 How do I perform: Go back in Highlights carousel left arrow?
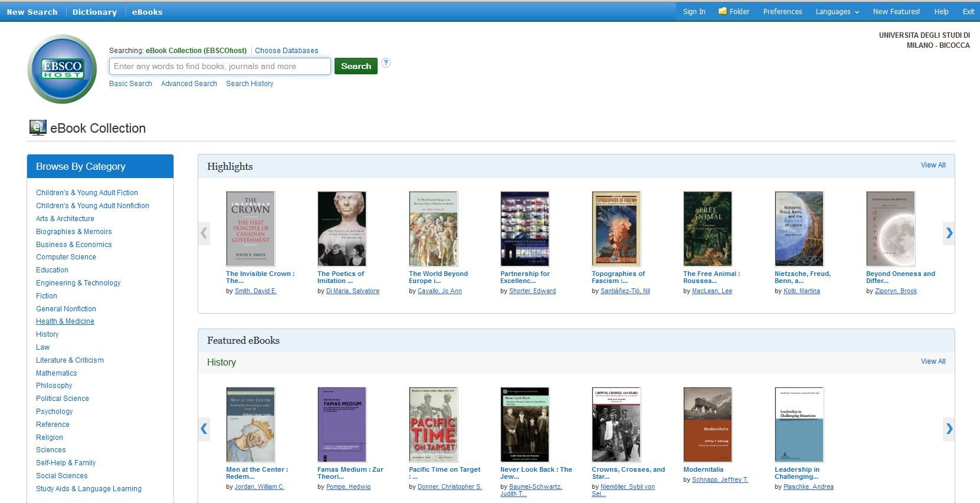[204, 233]
